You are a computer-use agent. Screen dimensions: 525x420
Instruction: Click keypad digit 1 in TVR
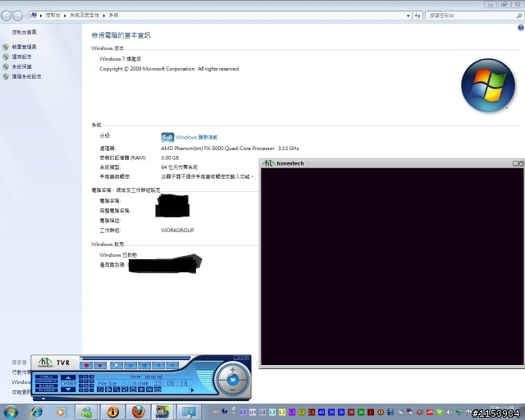pyautogui.click(x=81, y=377)
